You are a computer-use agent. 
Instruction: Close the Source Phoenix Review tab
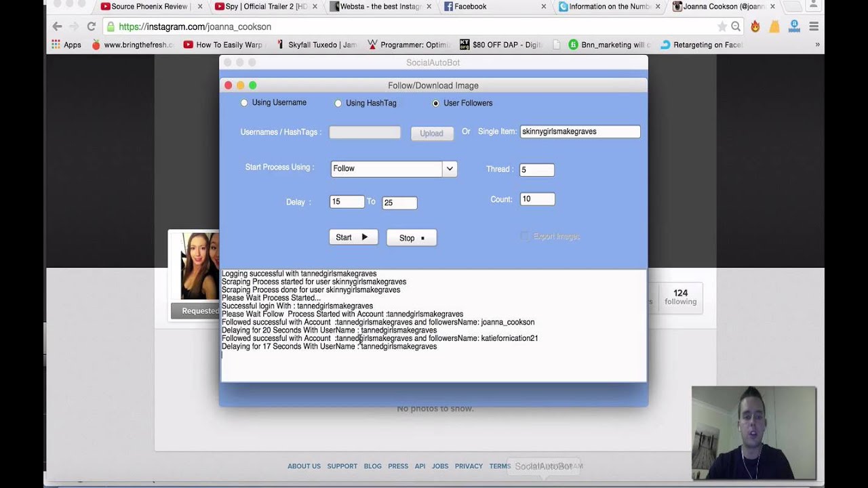(200, 7)
